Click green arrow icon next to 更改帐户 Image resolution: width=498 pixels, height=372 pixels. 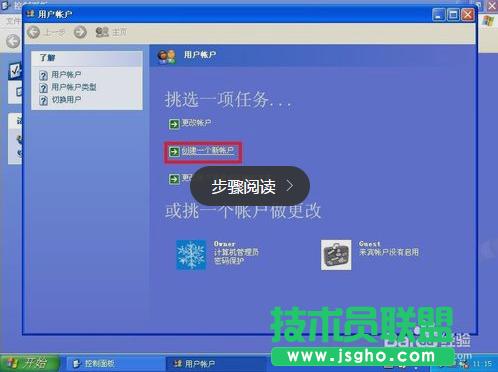pos(174,124)
